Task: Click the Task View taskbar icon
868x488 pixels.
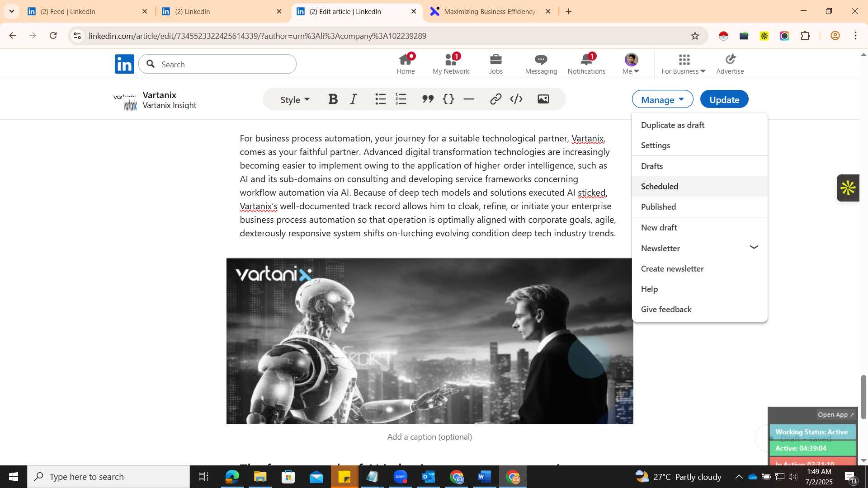Action: (x=203, y=477)
